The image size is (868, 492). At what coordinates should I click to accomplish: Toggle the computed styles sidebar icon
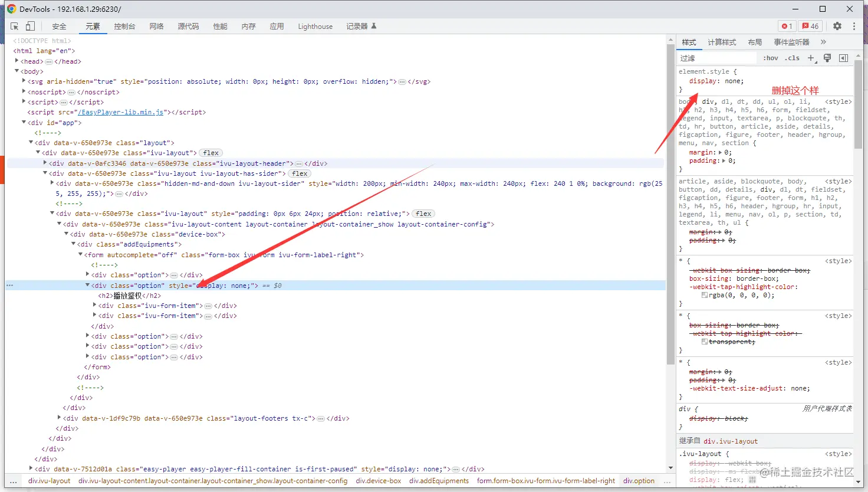tap(844, 58)
